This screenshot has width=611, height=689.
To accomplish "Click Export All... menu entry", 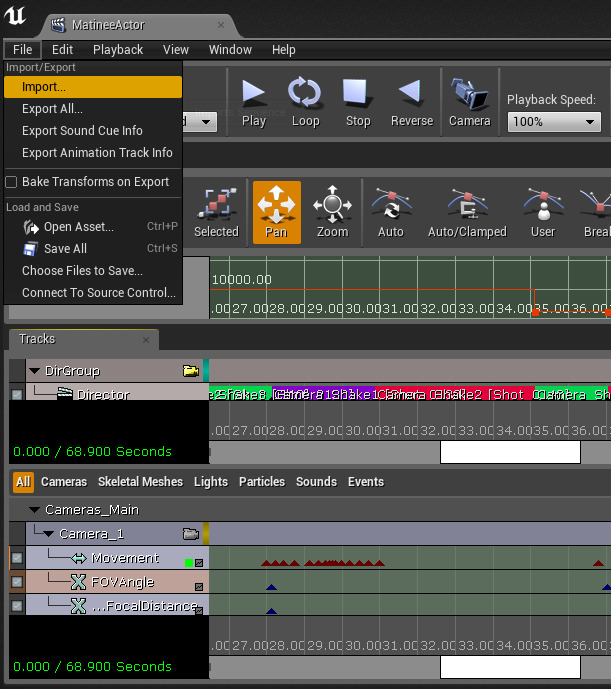I will pos(52,109).
